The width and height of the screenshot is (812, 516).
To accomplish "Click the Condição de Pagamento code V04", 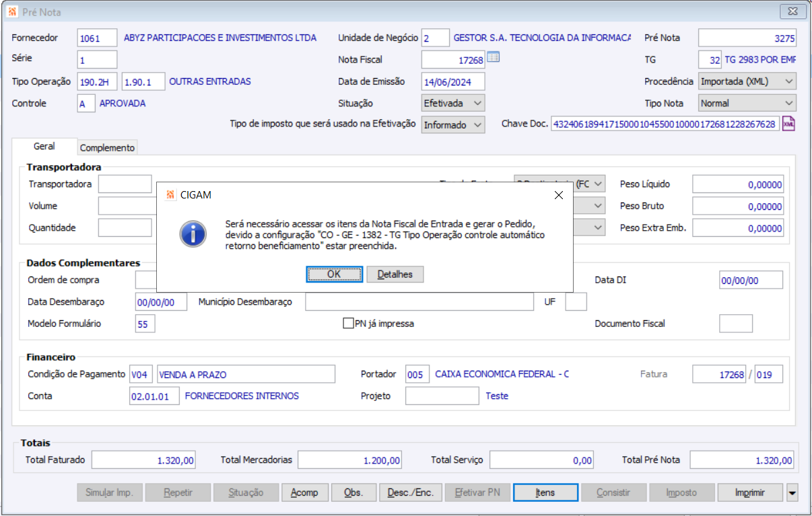I will tap(141, 374).
